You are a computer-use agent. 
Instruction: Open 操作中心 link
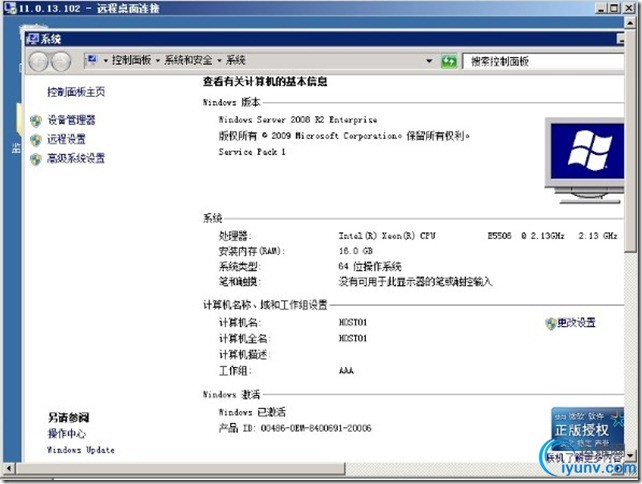coord(67,434)
